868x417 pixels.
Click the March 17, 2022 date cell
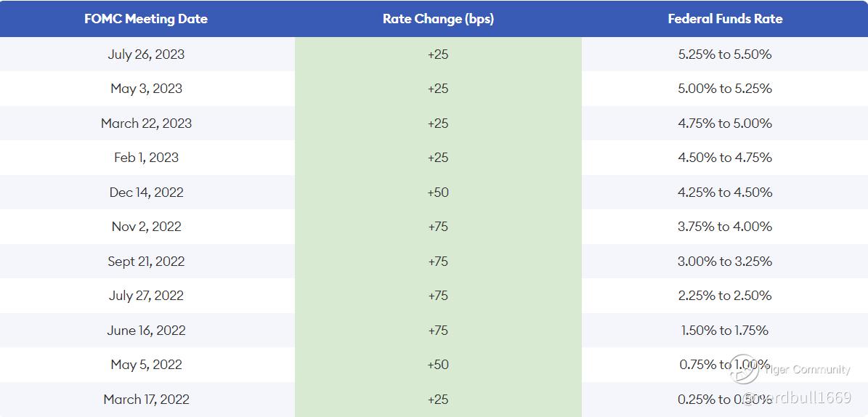click(x=146, y=399)
